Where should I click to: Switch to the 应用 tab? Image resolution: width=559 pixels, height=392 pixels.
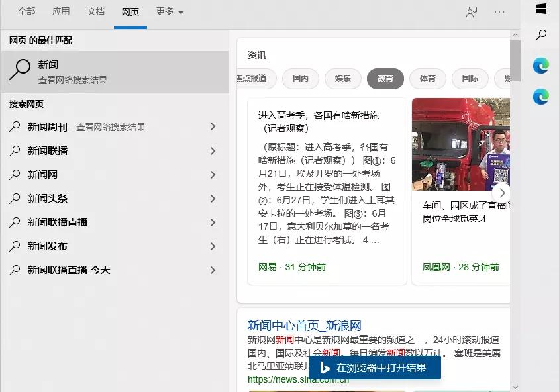click(61, 12)
